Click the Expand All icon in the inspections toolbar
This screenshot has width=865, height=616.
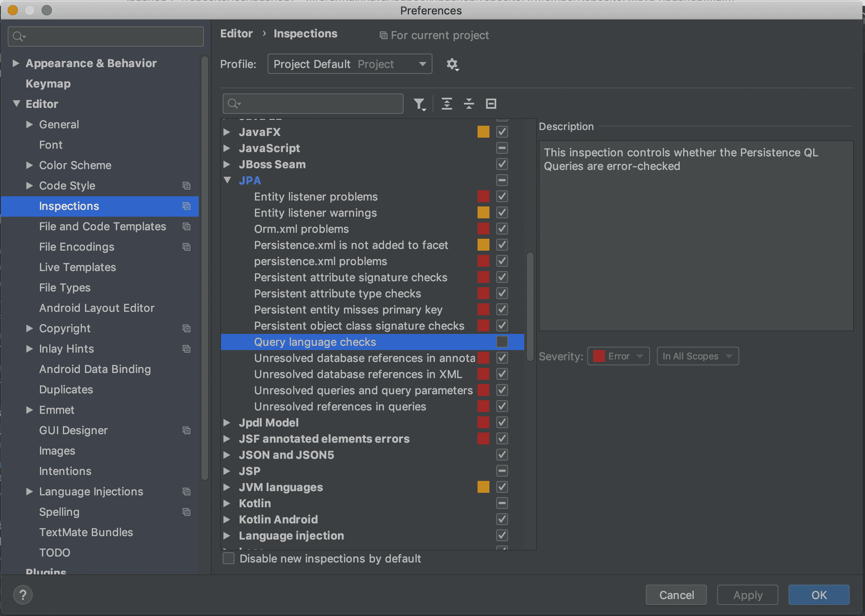(x=447, y=104)
